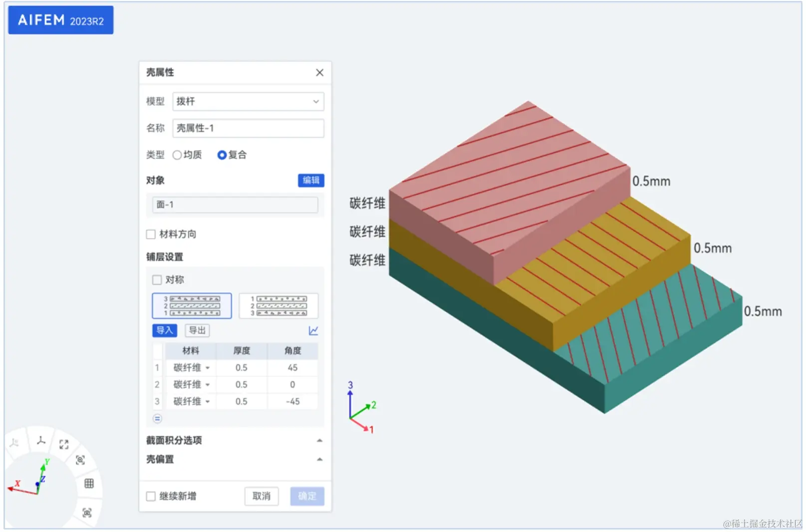The height and width of the screenshot is (532, 806).
Task: Click the screenshot capture camera icon
Action: (x=87, y=513)
